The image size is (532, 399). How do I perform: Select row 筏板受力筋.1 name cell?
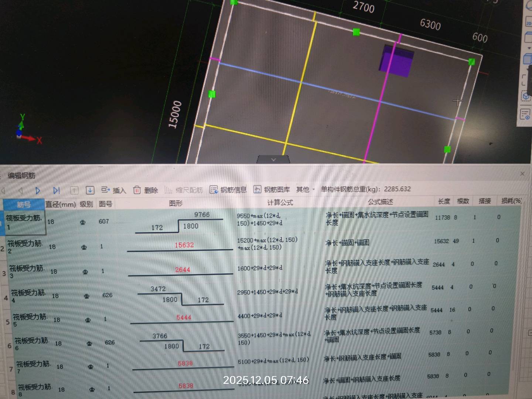pos(25,222)
